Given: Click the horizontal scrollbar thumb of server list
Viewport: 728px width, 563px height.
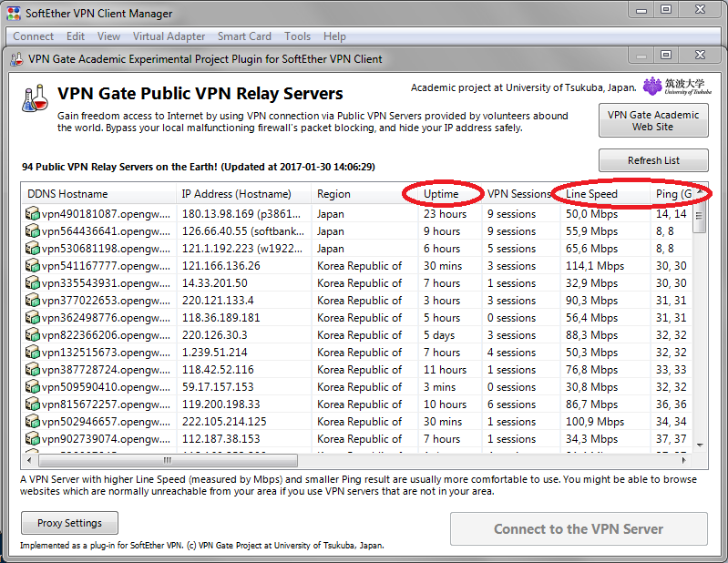Looking at the screenshot, I should (168, 460).
